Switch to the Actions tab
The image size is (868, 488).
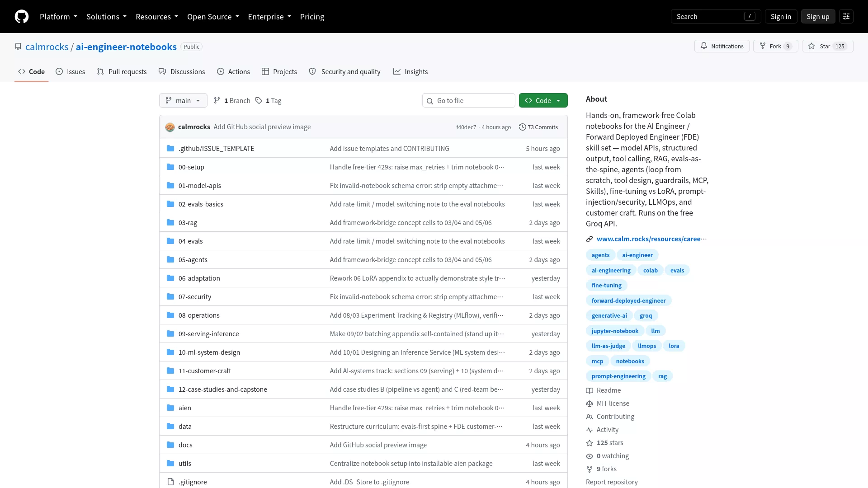(x=233, y=72)
